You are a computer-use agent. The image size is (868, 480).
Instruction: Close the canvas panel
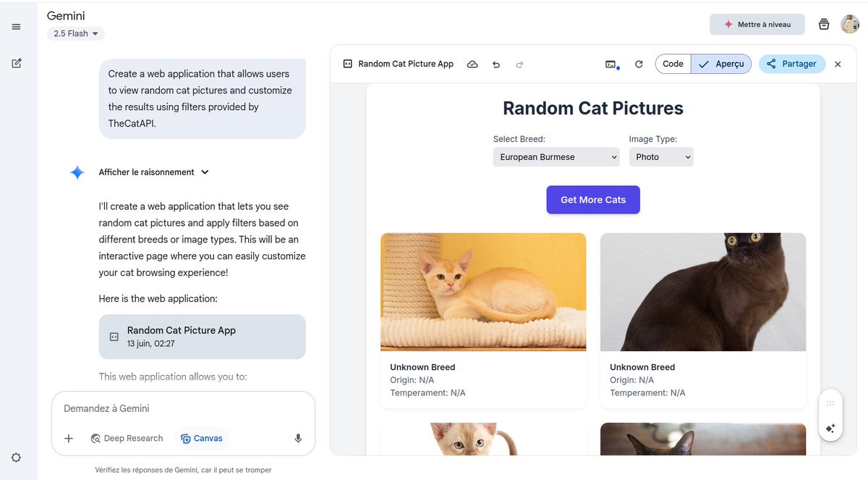click(838, 64)
